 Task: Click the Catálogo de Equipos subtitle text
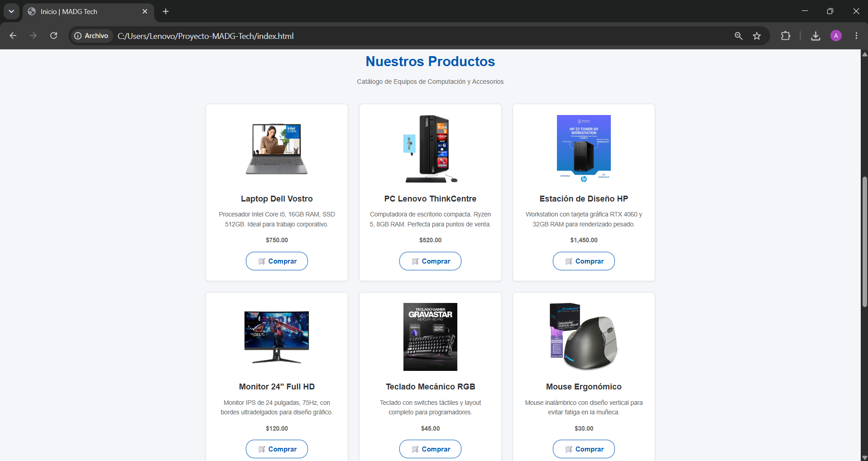pos(430,82)
